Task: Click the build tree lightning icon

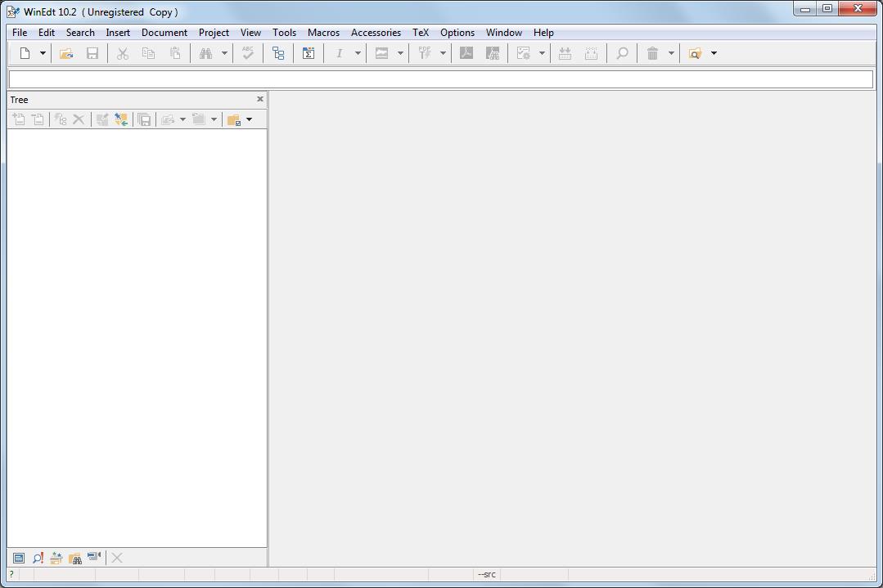Action: coord(61,119)
